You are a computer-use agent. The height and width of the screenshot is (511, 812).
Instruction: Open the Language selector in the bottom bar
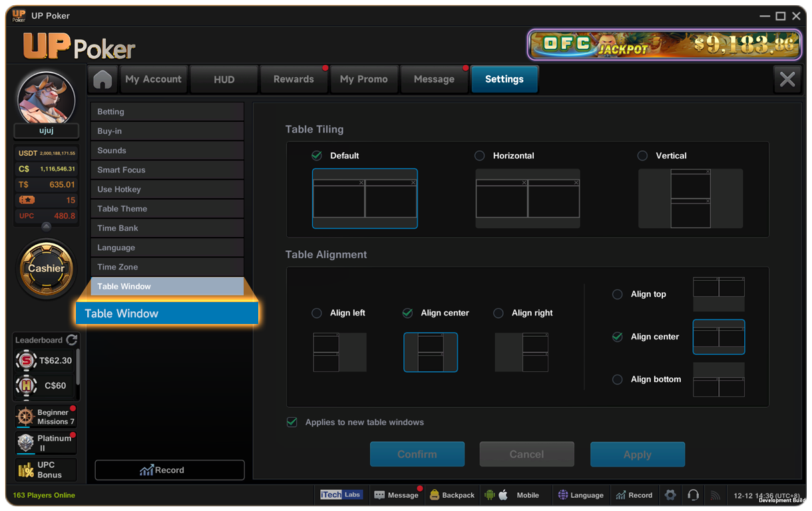[580, 495]
